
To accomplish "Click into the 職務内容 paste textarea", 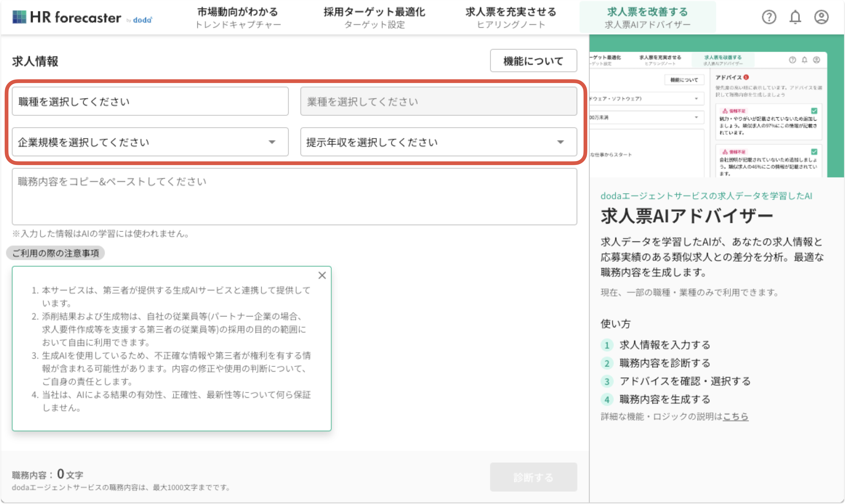I will 294,197.
